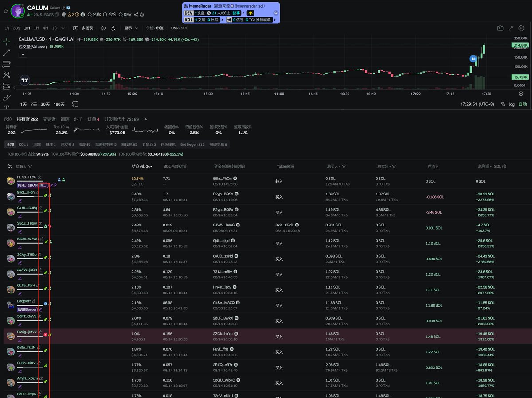Open the go-to-date calendar icon
This screenshot has height=398, width=532.
[75, 104]
